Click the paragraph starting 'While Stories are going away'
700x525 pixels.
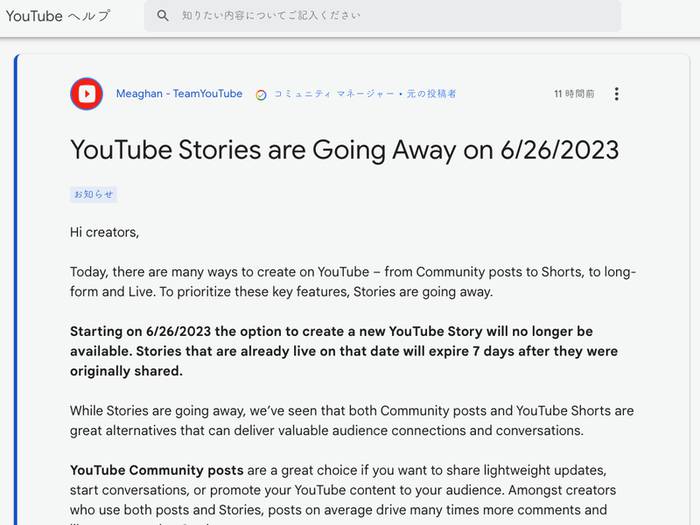pyautogui.click(x=352, y=421)
